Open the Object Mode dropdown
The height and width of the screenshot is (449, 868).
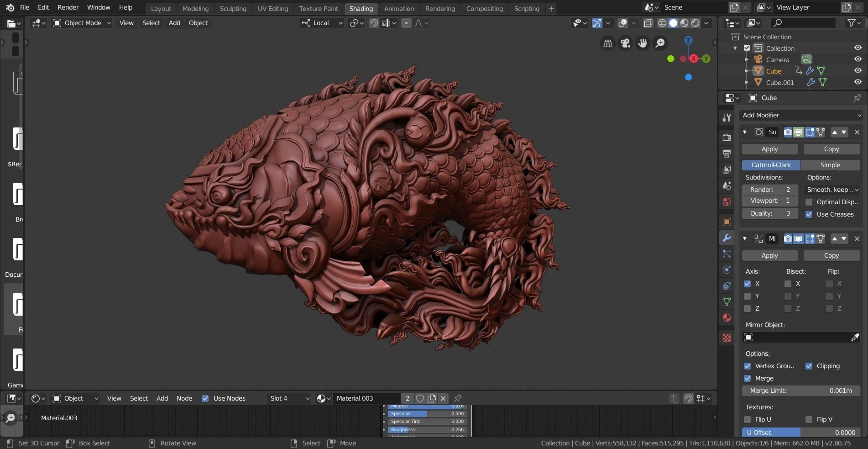click(82, 23)
